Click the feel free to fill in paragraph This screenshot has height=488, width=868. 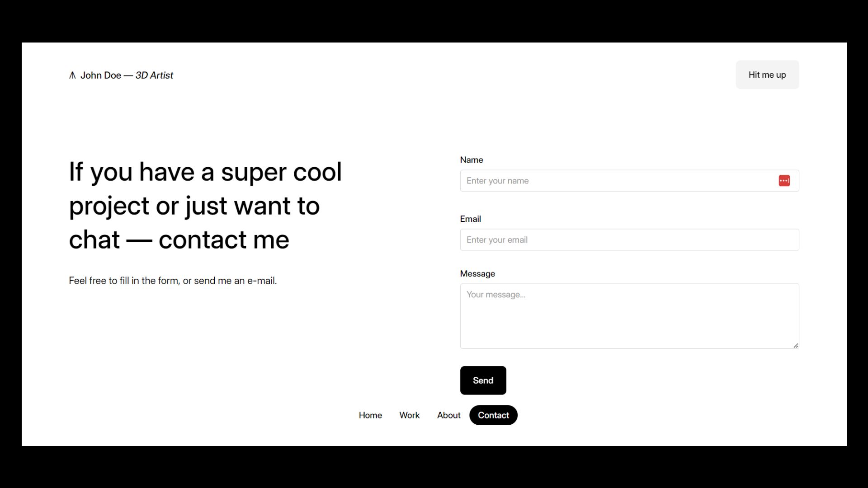[173, 280]
